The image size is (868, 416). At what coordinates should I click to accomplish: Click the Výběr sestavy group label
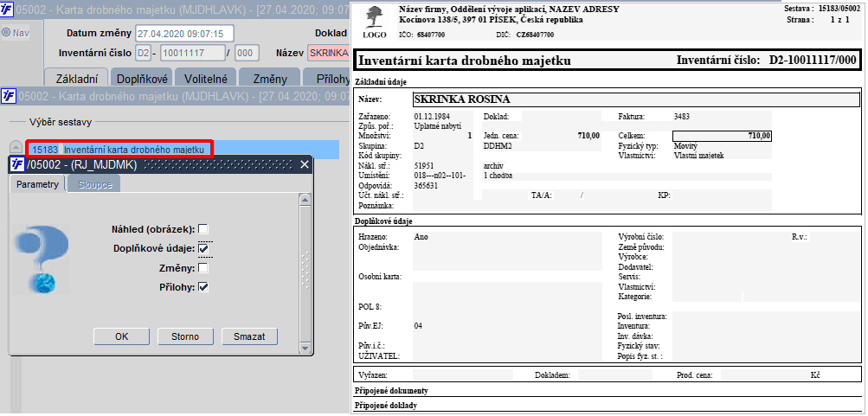point(61,122)
